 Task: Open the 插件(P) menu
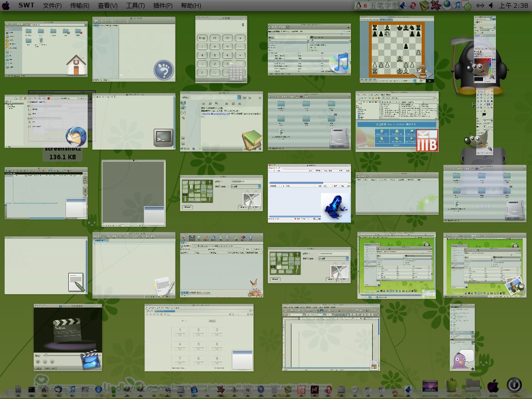[x=163, y=6]
